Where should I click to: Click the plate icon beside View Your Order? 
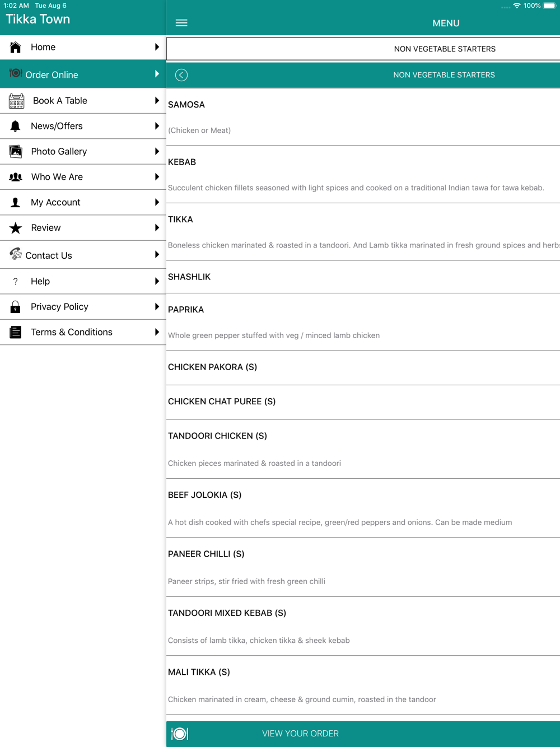click(x=180, y=734)
